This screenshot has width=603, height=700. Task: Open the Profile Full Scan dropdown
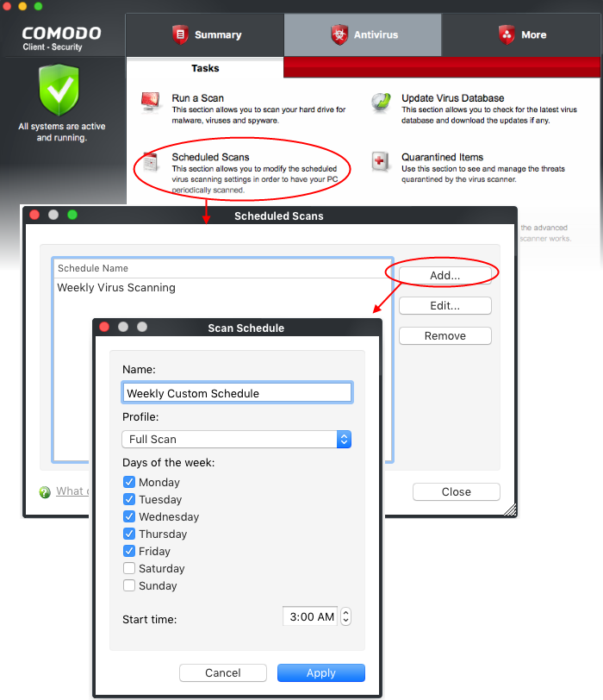(x=236, y=440)
